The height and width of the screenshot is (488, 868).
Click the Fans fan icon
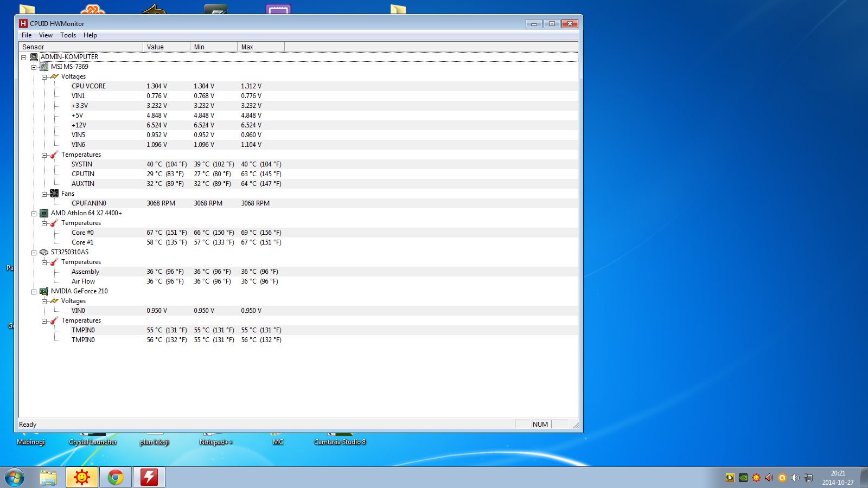point(54,194)
